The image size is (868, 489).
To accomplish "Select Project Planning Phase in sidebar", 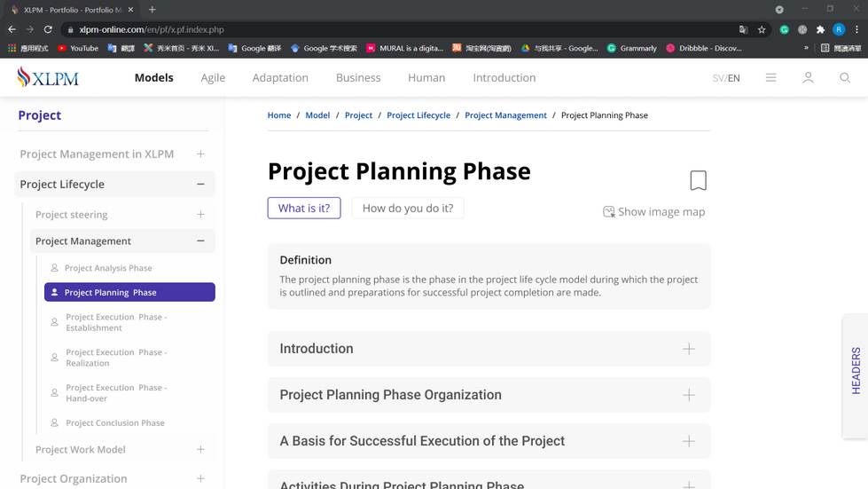I will tap(129, 292).
